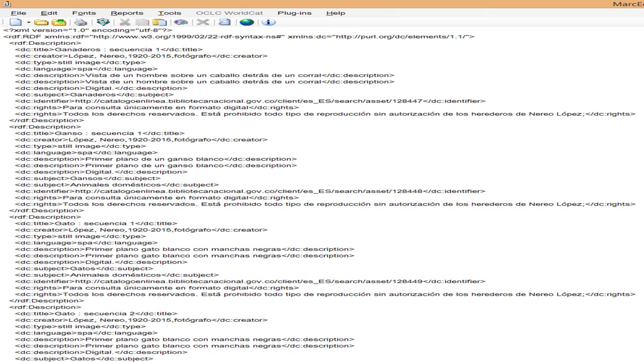644x362 pixels.
Task: Click the blue info icon
Action: 268,22
